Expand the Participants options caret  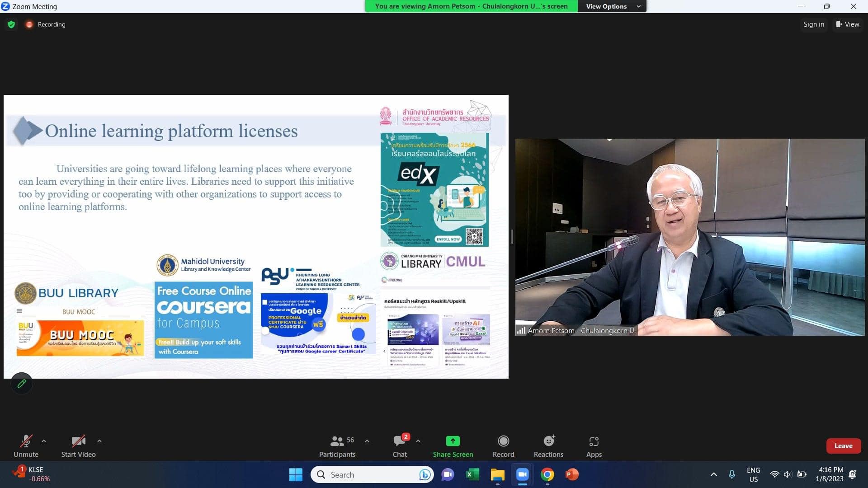click(x=367, y=441)
